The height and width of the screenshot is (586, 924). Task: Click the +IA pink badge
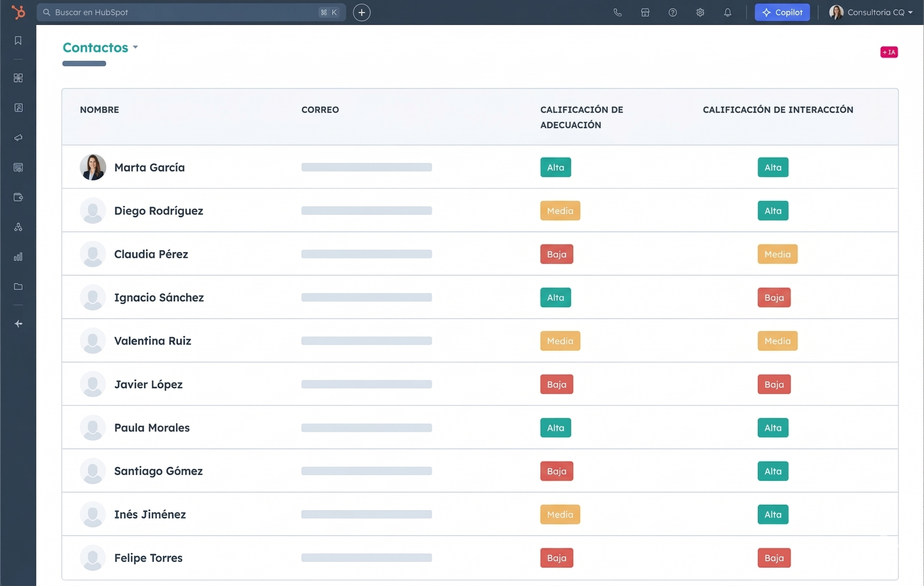click(x=889, y=52)
